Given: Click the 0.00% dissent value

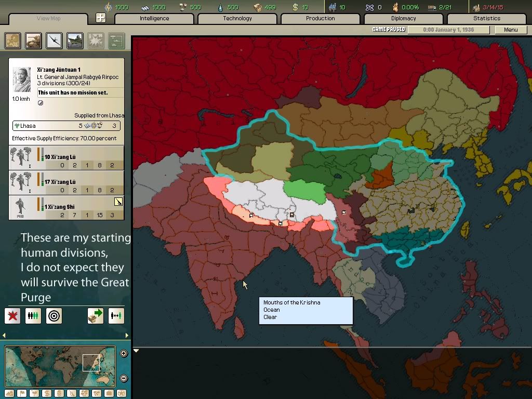Looking at the screenshot, I should click(x=410, y=7).
